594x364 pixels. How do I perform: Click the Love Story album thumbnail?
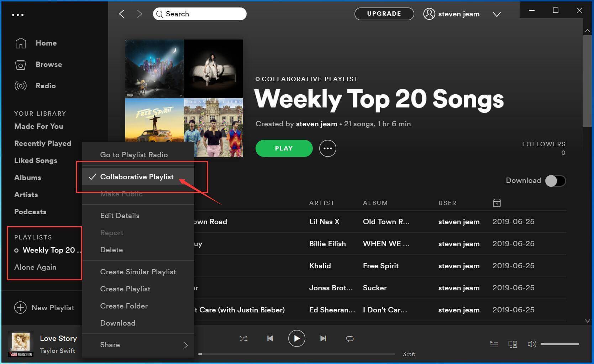21,344
